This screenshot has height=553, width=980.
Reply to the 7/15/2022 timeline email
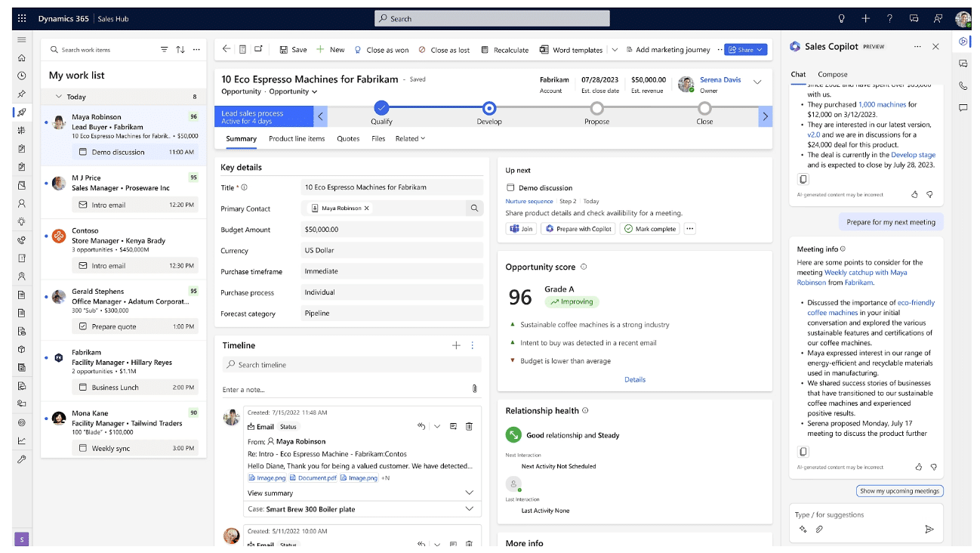421,426
